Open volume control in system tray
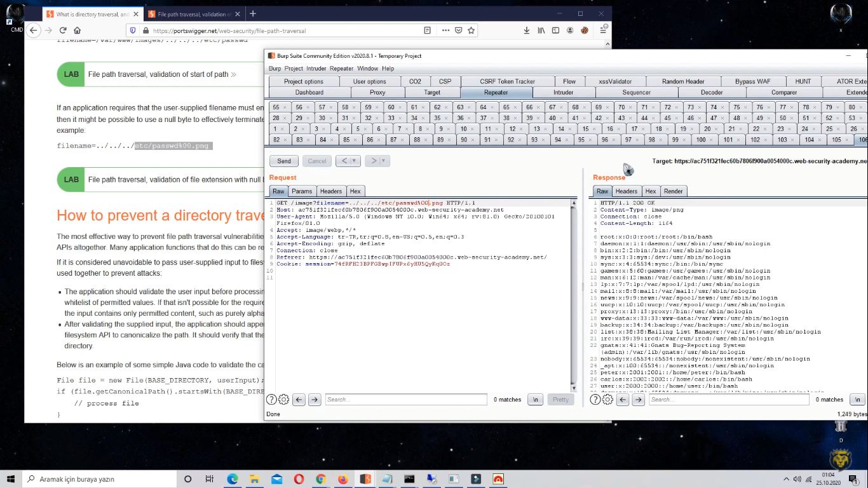Screen dimensions: 868x488 pos(797,478)
